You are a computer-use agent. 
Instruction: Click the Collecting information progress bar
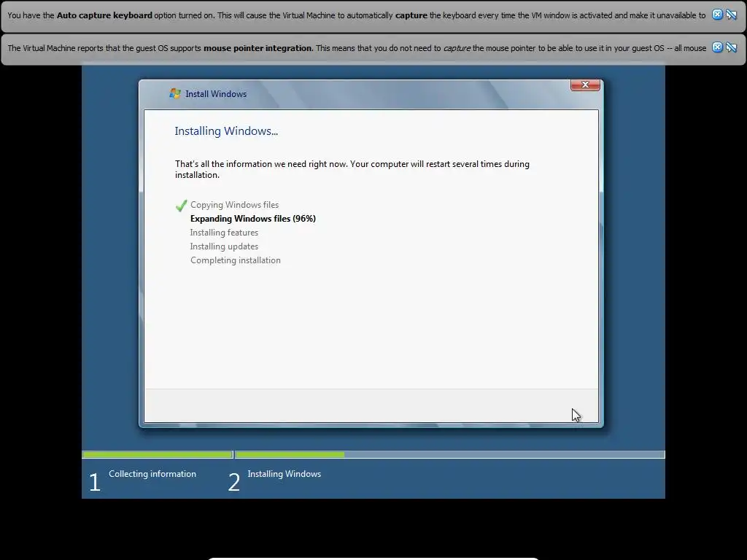(x=158, y=455)
